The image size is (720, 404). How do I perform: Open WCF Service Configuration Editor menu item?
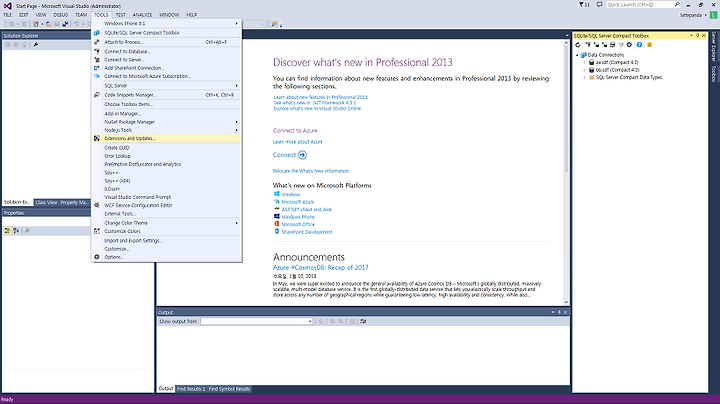[167, 205]
